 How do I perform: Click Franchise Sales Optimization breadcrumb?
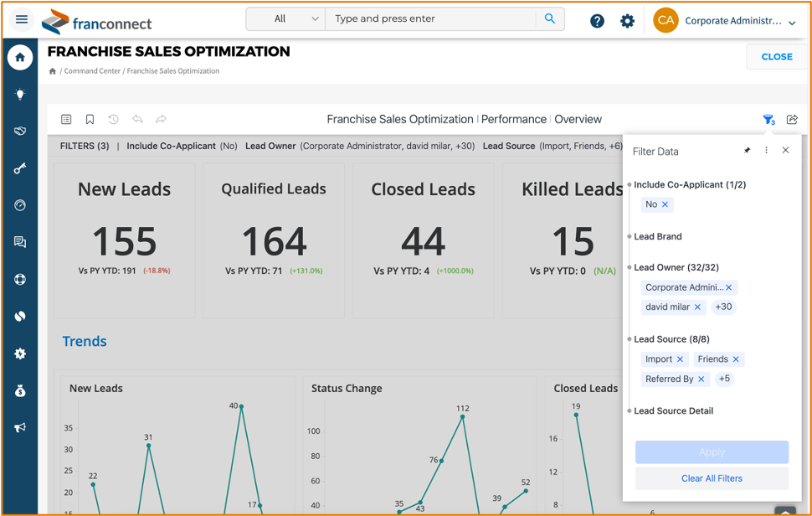coord(173,71)
